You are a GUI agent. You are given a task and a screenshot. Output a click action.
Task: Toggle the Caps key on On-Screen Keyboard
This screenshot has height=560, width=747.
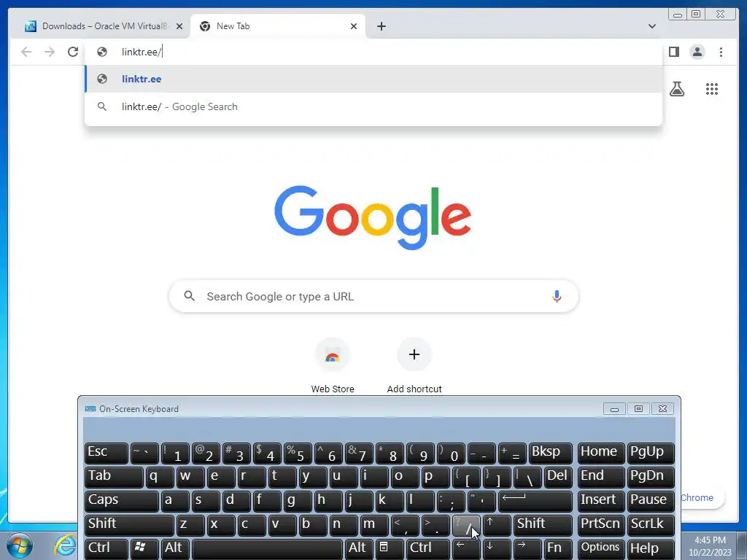[122, 501]
